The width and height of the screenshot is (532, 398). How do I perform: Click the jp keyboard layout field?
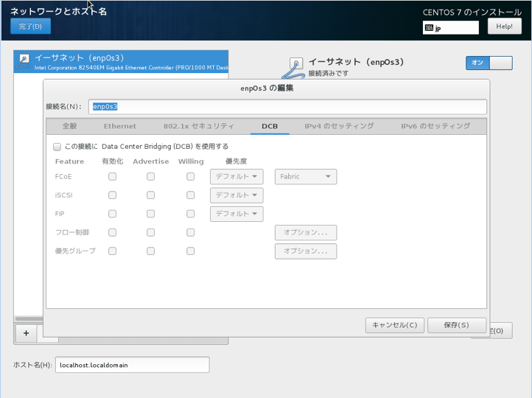pos(450,28)
